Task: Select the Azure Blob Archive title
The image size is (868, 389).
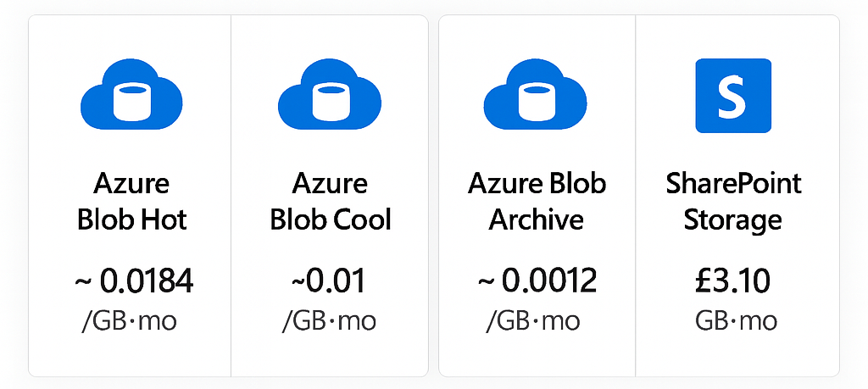Action: [x=536, y=202]
